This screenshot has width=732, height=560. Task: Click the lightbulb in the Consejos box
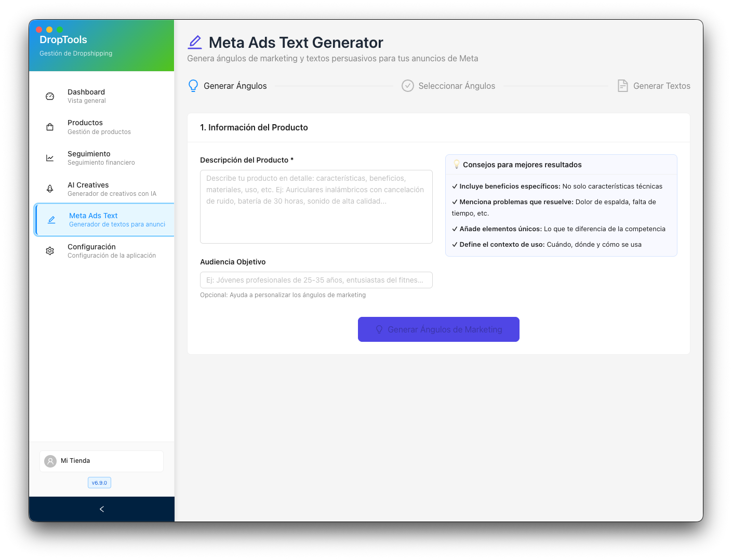pos(457,164)
